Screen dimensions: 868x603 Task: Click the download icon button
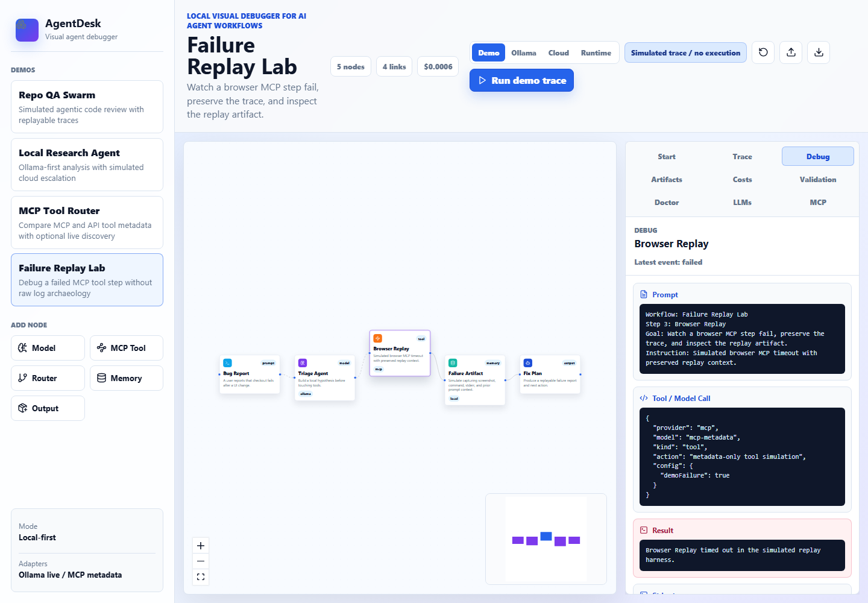click(x=819, y=52)
